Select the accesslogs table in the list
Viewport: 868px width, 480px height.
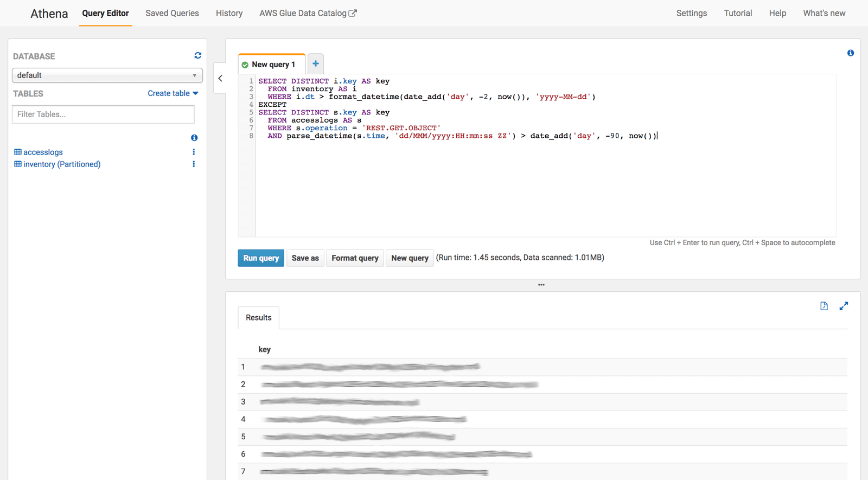(43, 152)
